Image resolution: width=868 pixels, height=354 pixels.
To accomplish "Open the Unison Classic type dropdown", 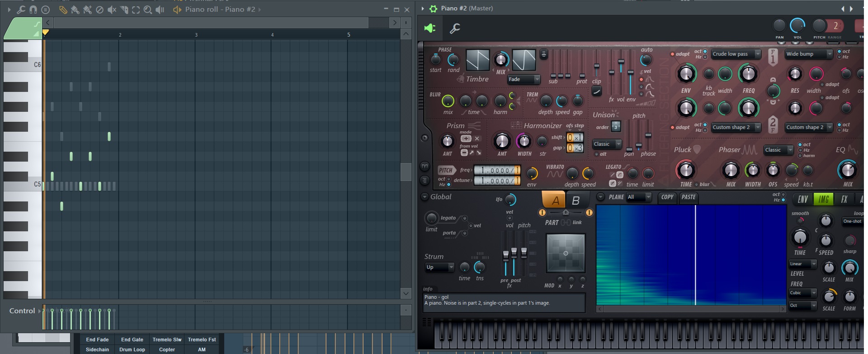I will [607, 144].
